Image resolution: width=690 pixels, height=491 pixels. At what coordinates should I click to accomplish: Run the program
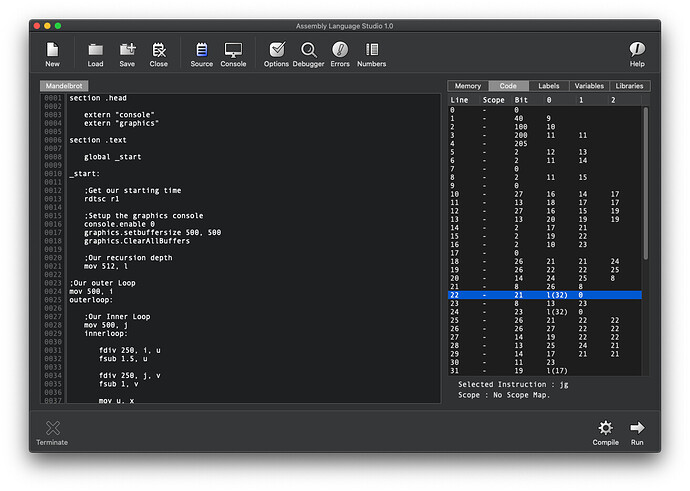[x=637, y=432]
